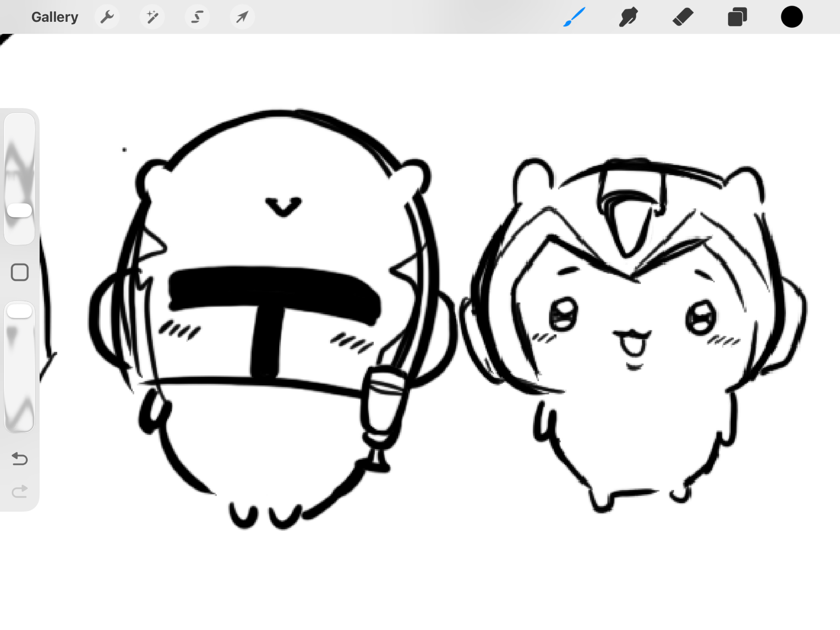Open the black active color swatch
840x630 pixels.
tap(791, 17)
